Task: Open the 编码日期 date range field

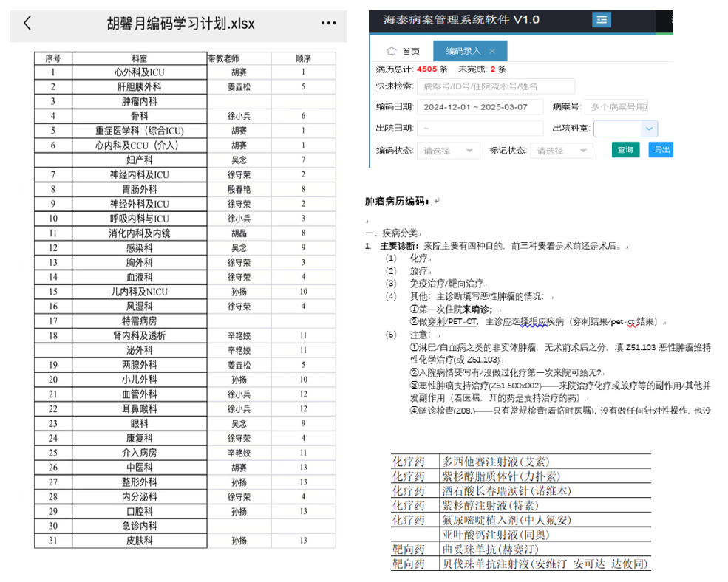Action: pyautogui.click(x=480, y=107)
